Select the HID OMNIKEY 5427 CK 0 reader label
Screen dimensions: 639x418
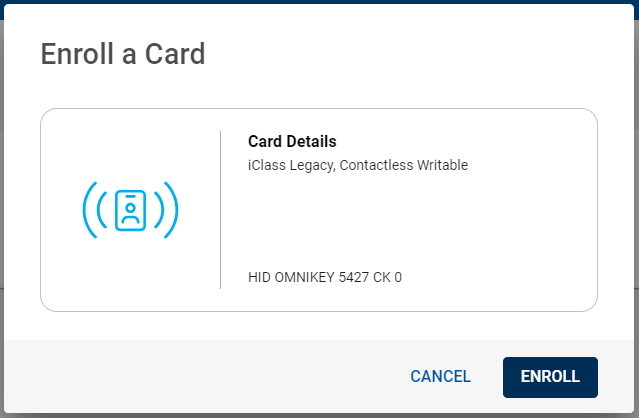[x=325, y=277]
